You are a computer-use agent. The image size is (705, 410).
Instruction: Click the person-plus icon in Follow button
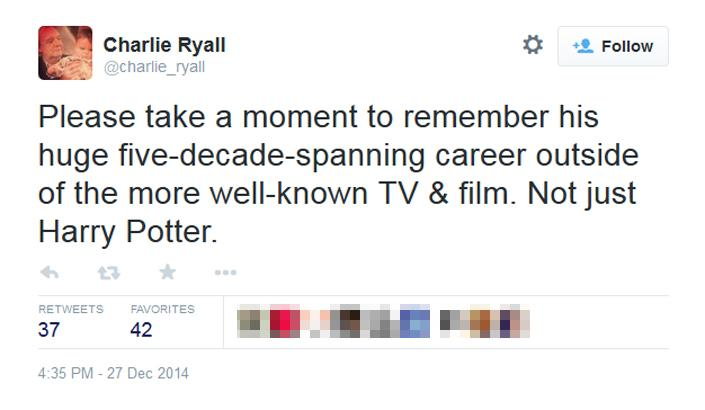(x=583, y=46)
